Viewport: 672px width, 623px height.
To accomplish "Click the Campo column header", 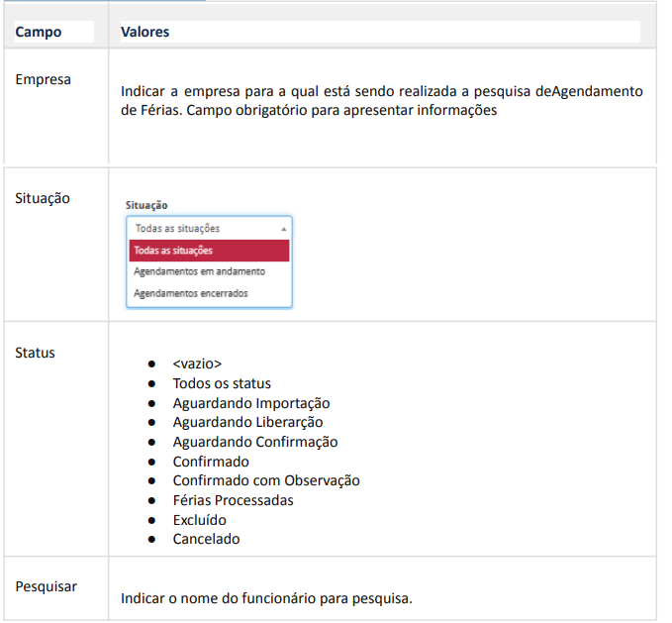I will pos(39,32).
